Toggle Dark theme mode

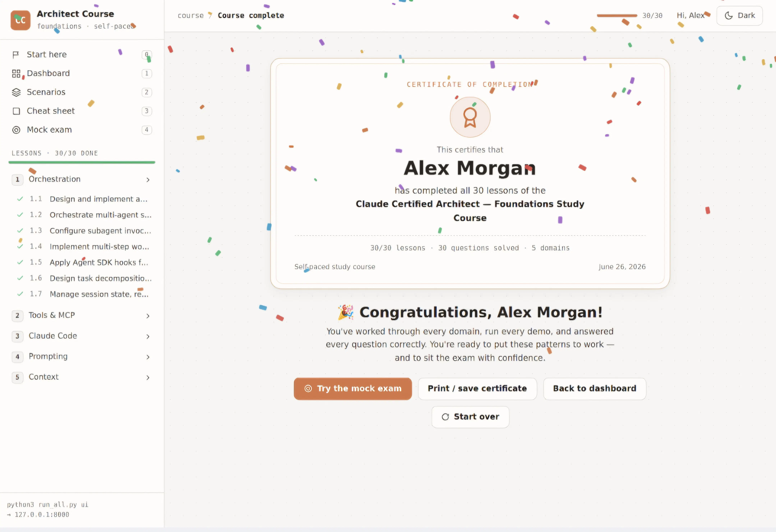(739, 16)
